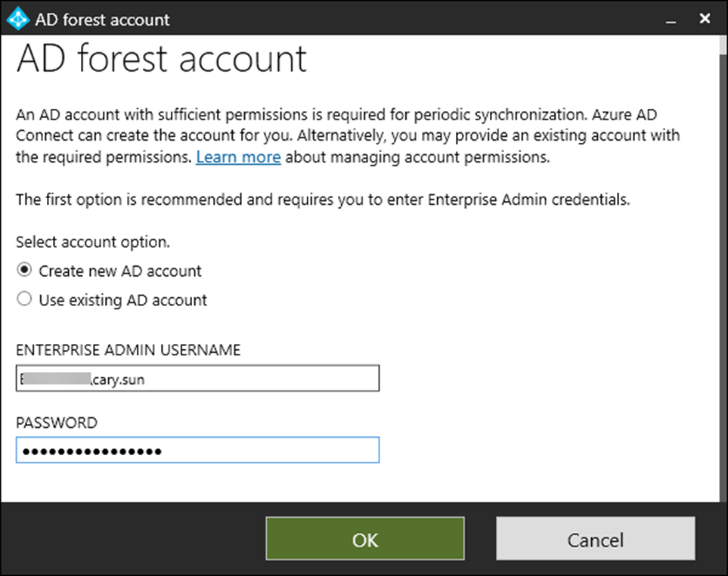This screenshot has width=728, height=576.
Task: Click the large 'AD forest account' heading
Action: pyautogui.click(x=162, y=59)
